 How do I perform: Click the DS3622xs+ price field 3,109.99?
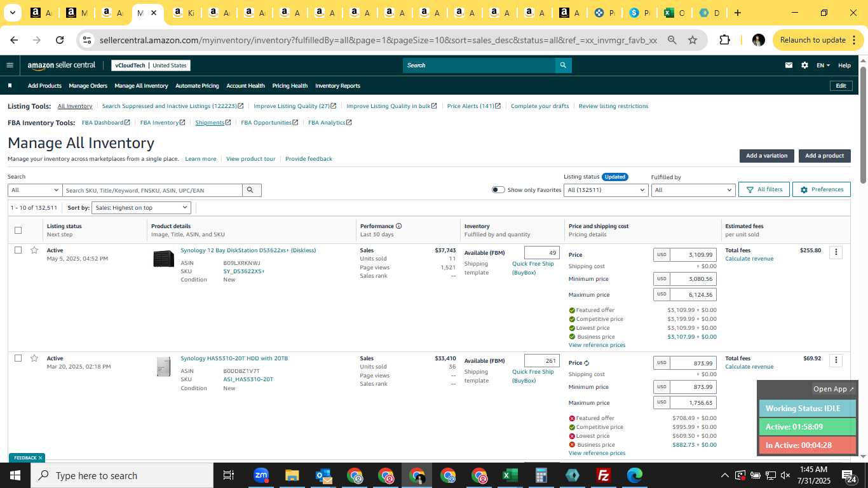693,255
